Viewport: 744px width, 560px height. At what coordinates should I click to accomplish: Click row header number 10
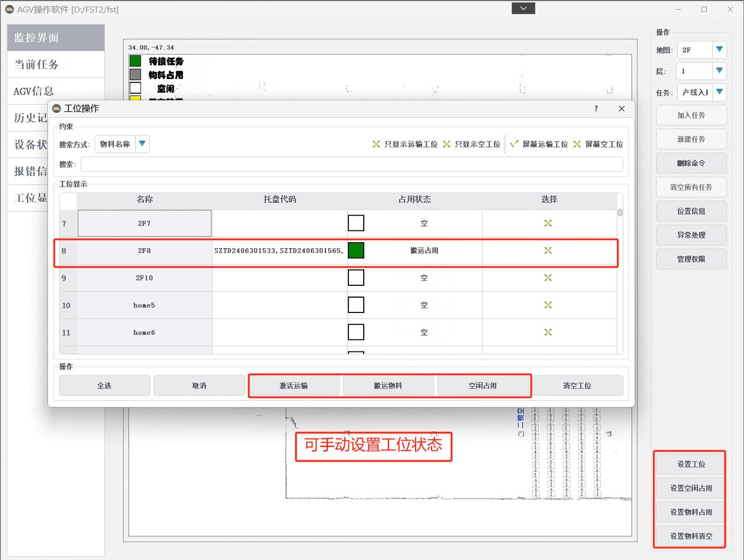pyautogui.click(x=68, y=305)
